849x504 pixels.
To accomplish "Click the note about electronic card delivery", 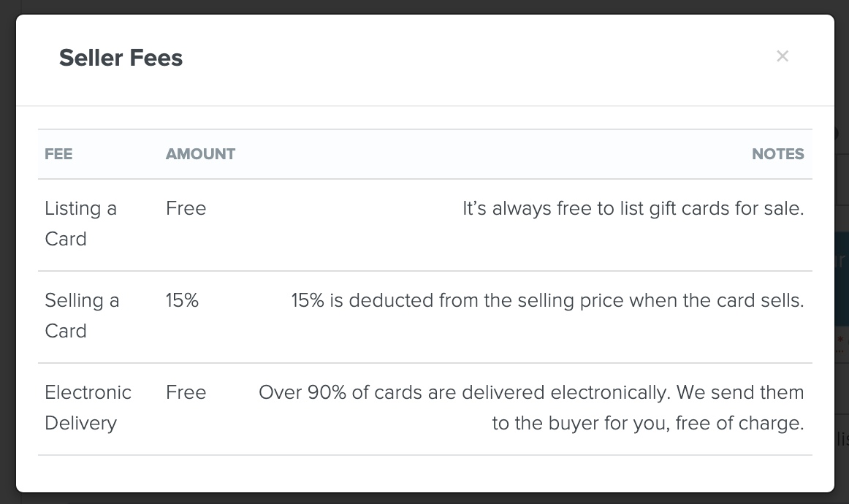I will pos(530,408).
